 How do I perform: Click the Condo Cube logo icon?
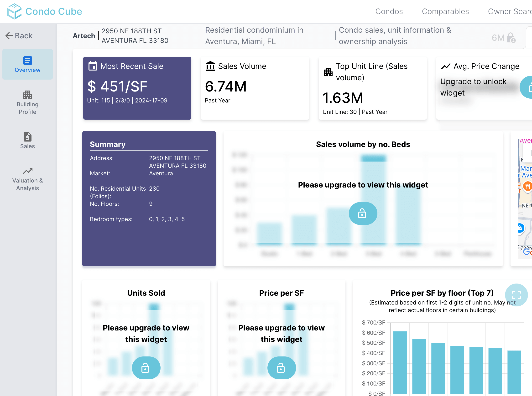(14, 11)
